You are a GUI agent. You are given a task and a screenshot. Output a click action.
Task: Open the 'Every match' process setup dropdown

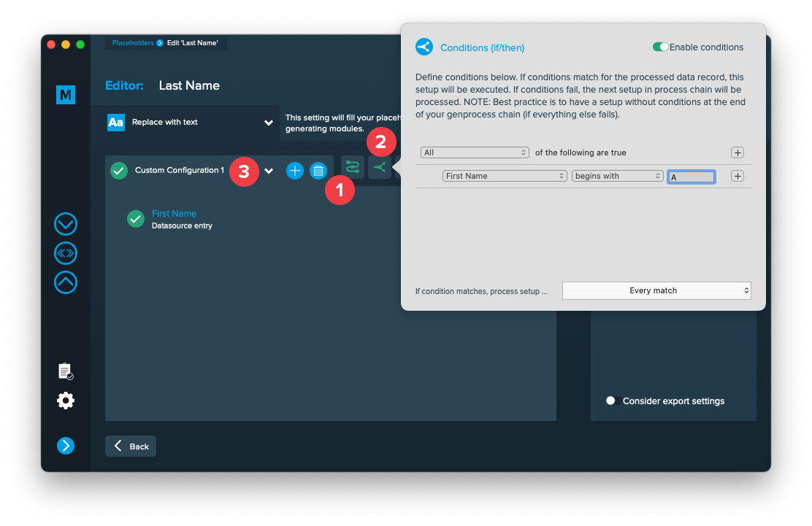tap(656, 290)
